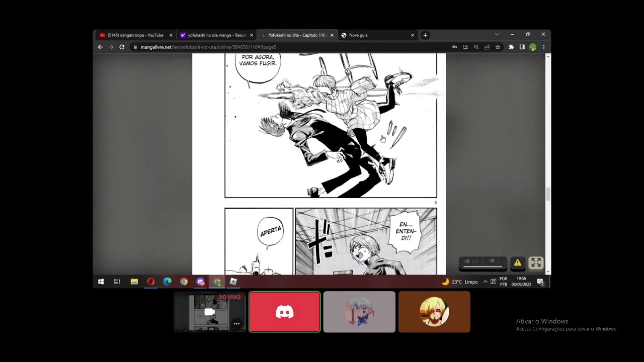Select the white-haired avatar participant tile

click(359, 312)
